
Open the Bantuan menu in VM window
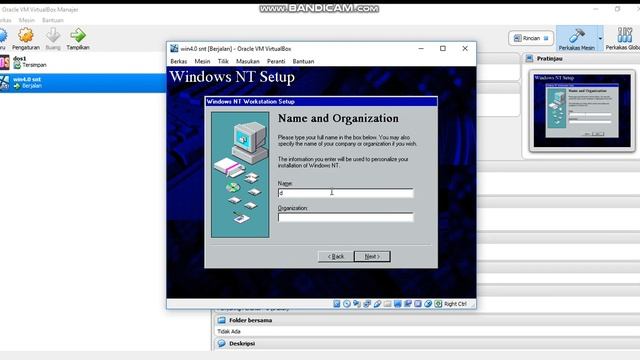point(303,61)
